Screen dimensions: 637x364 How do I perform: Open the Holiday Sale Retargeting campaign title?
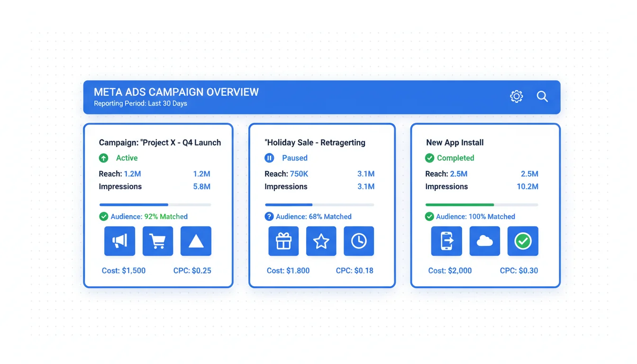[315, 143]
